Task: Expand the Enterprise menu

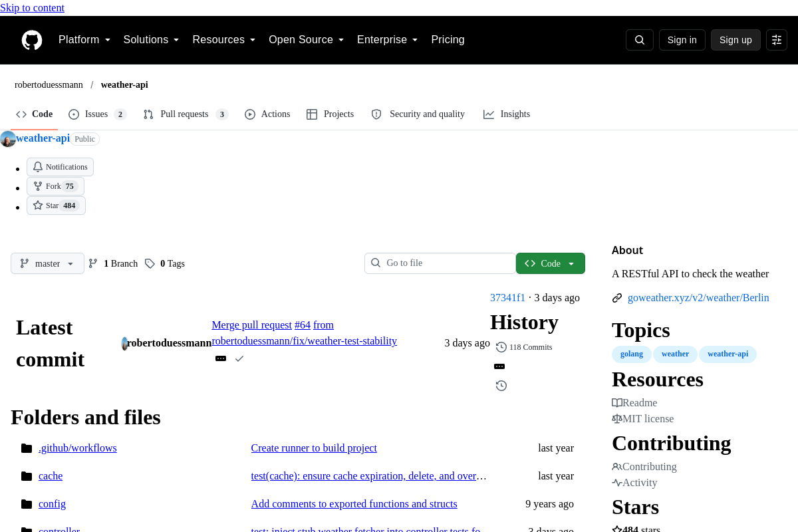Action: point(388,40)
